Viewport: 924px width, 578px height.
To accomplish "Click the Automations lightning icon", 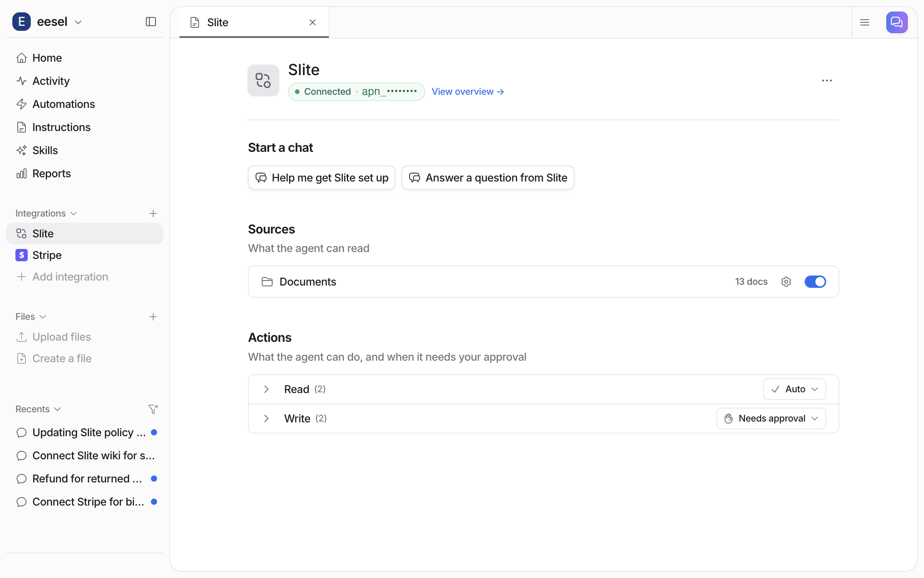I will click(22, 104).
